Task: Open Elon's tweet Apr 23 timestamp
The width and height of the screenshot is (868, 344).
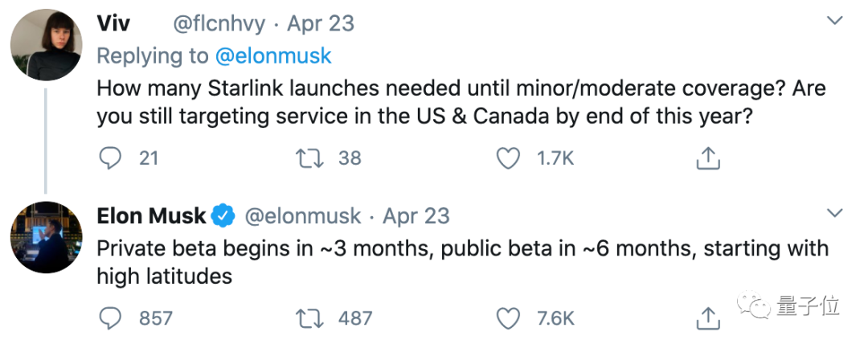Action: point(416,216)
